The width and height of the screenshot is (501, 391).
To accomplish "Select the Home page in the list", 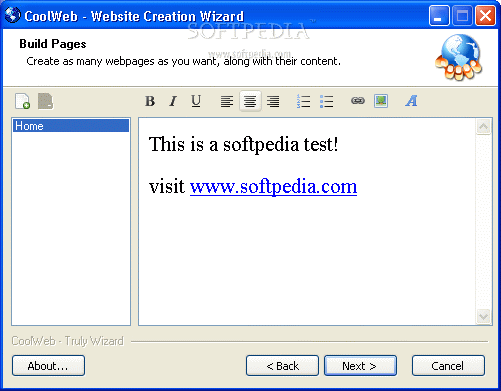I will pyautogui.click(x=71, y=126).
